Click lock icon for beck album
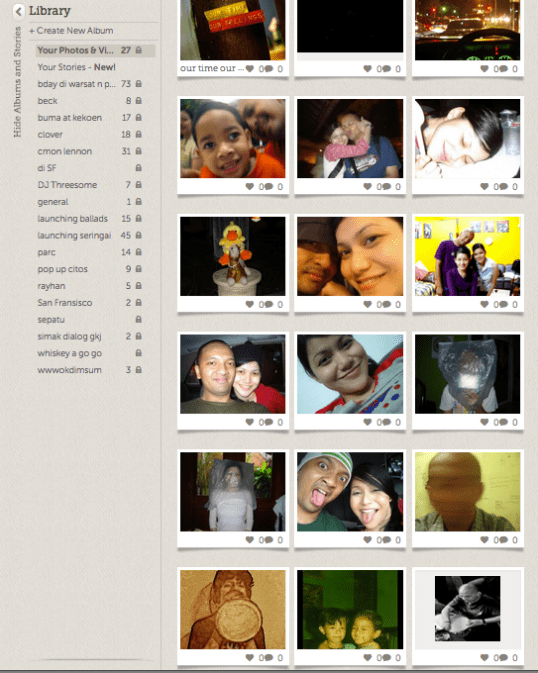Image resolution: width=538 pixels, height=673 pixels. 139,100
